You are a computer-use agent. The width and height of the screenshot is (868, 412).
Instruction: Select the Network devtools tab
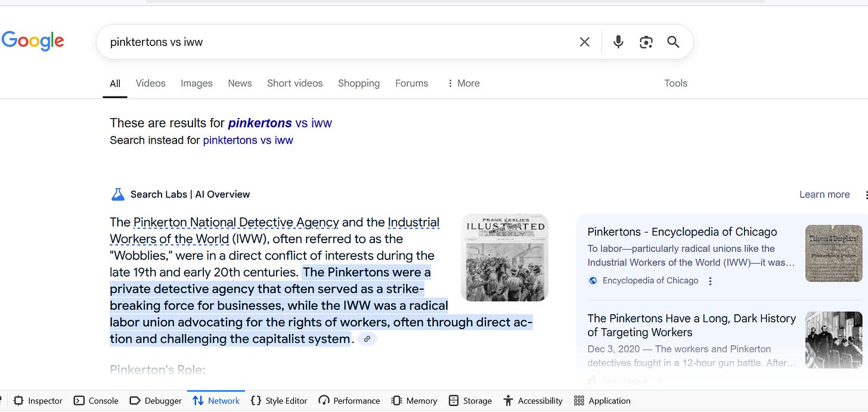coord(216,401)
